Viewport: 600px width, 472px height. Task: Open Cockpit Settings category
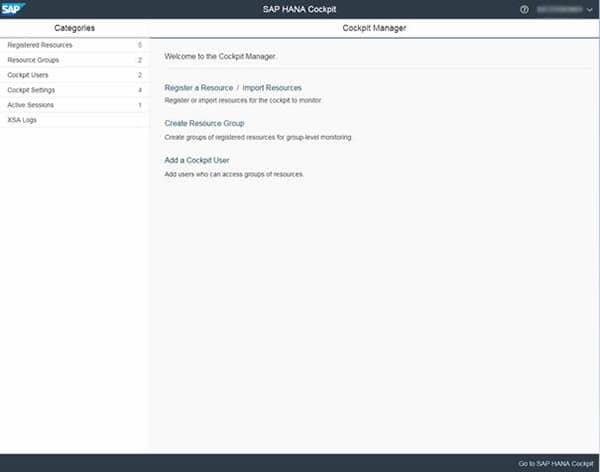tap(74, 90)
